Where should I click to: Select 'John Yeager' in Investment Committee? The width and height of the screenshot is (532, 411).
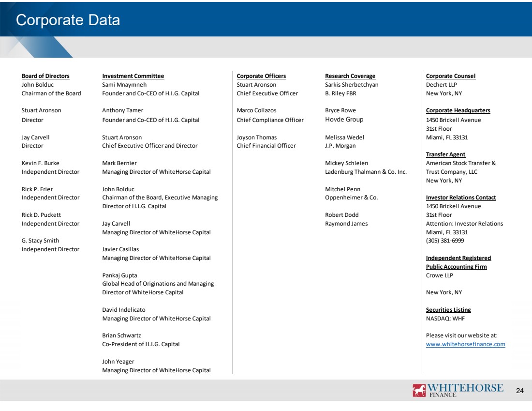[118, 362]
